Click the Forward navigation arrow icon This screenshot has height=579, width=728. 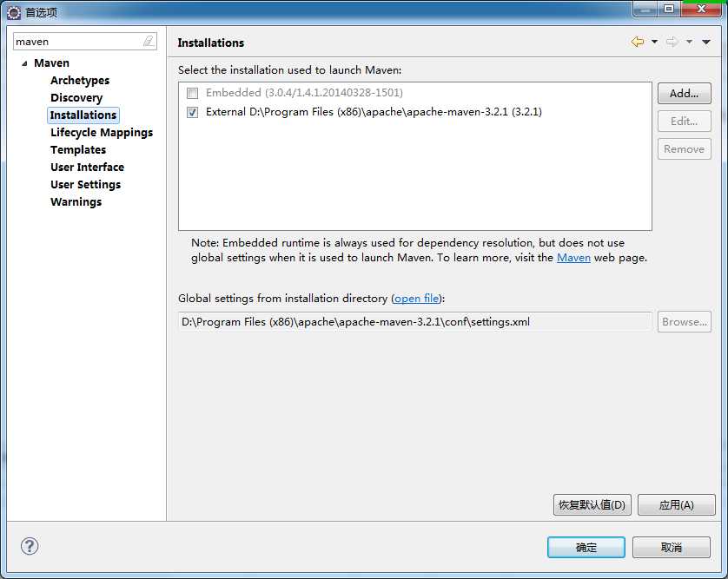tap(672, 42)
